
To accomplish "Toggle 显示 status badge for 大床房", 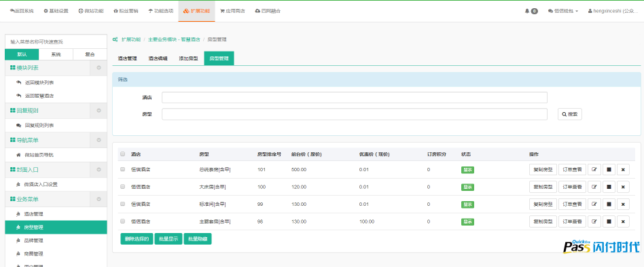I will point(467,187).
